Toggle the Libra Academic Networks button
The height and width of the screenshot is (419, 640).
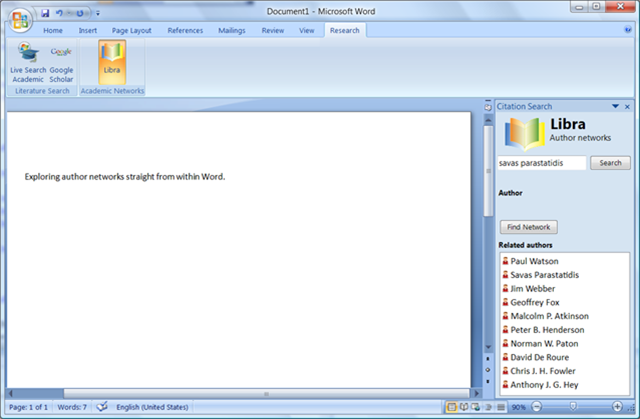[x=112, y=62]
